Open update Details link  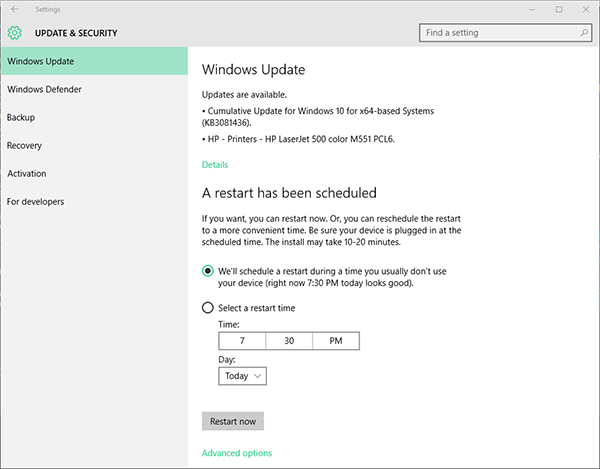pyautogui.click(x=215, y=165)
